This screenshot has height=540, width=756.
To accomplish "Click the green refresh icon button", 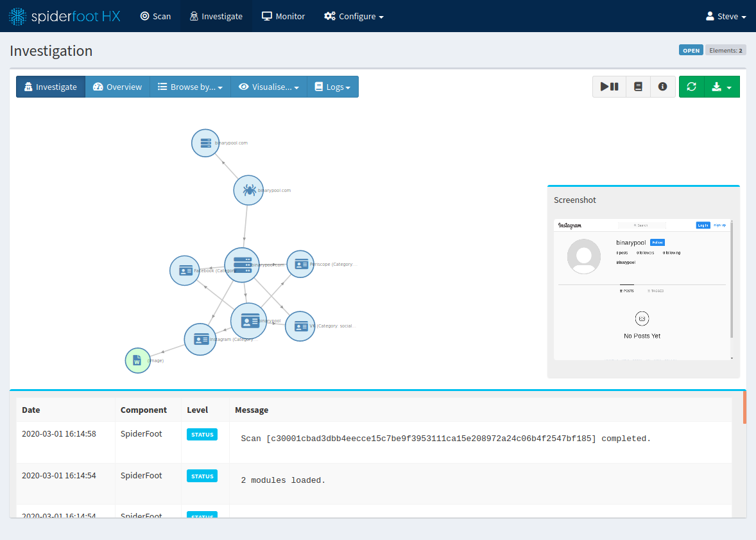I will coord(691,87).
